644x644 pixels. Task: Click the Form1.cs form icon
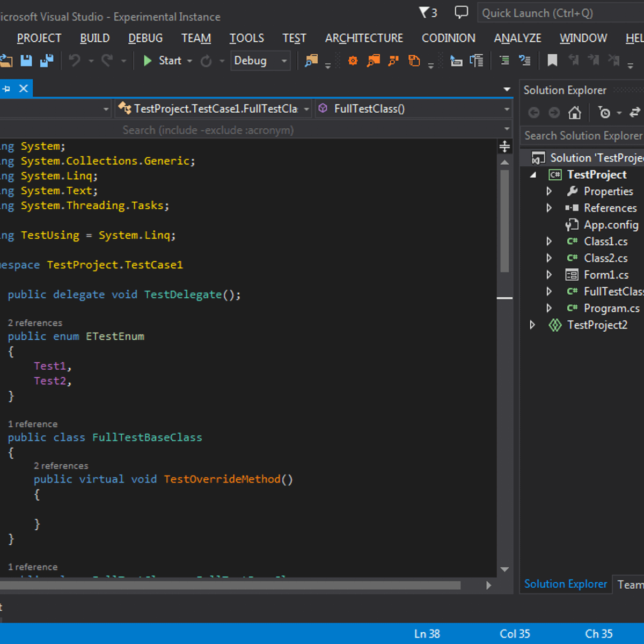572,275
